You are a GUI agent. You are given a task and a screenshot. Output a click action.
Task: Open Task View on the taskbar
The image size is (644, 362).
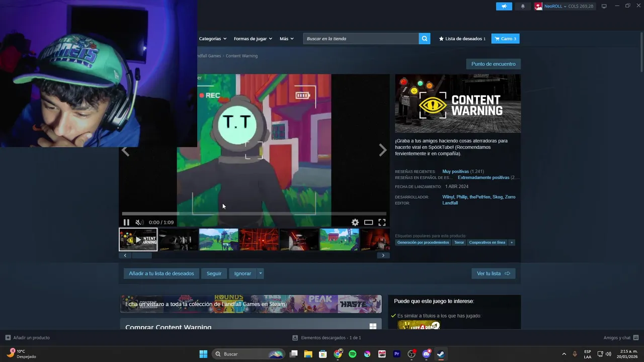tap(294, 354)
